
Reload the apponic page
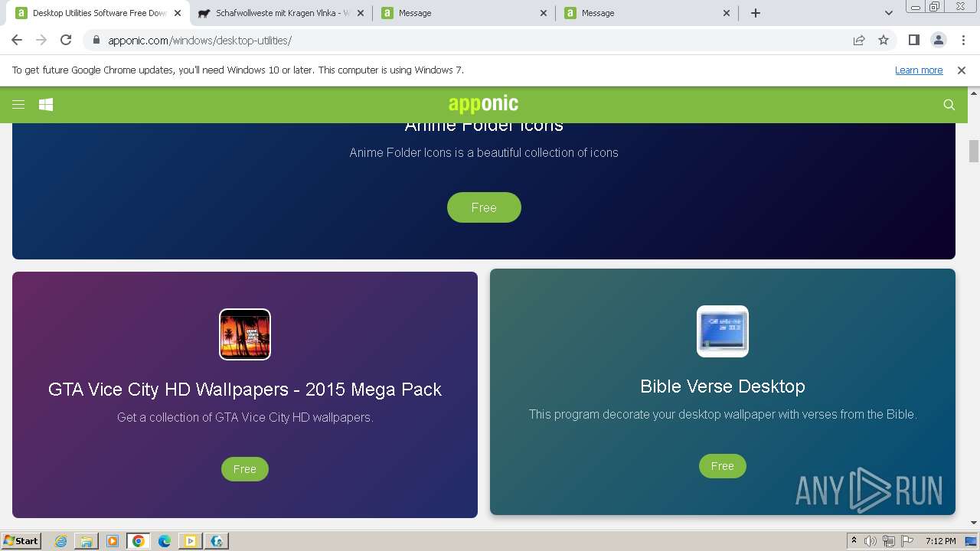(x=66, y=40)
